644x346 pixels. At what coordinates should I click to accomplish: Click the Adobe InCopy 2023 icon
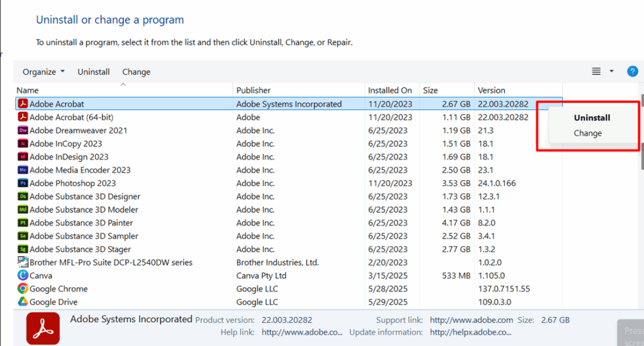(x=23, y=143)
